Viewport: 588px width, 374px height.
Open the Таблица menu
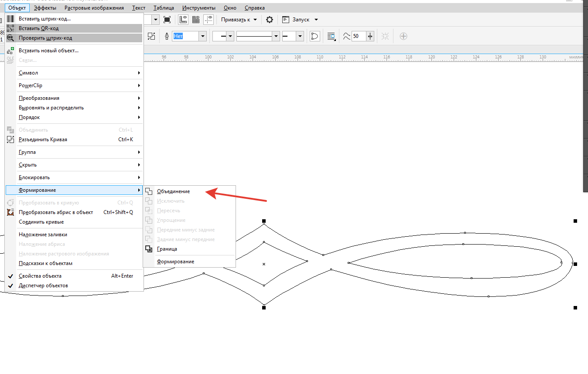pos(164,8)
